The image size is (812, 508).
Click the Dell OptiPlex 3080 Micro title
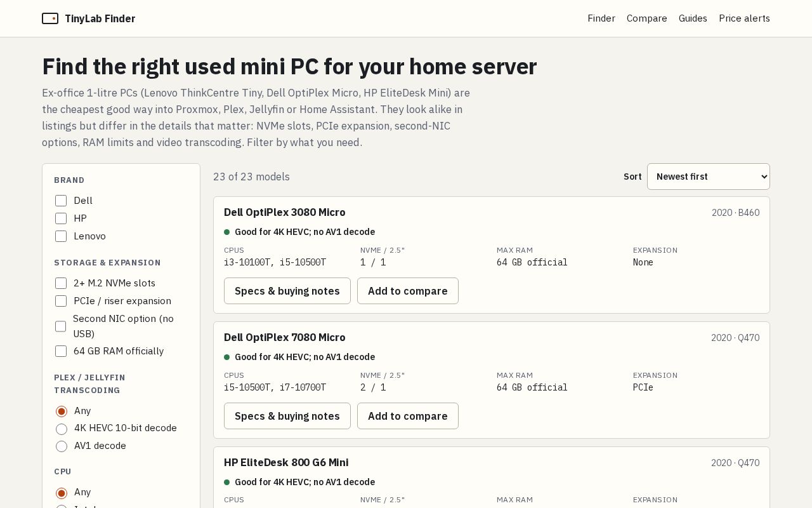pyautogui.click(x=285, y=212)
